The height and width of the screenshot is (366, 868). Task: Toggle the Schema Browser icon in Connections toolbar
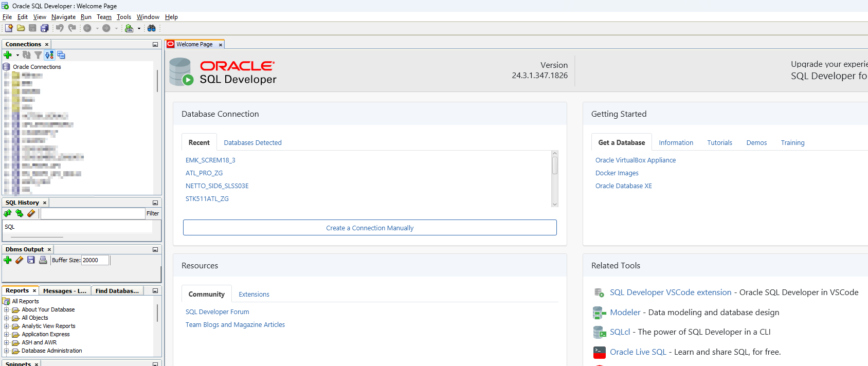[49, 55]
